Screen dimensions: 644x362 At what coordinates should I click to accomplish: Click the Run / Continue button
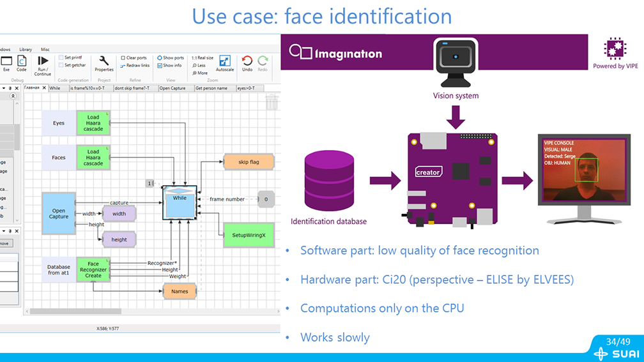click(x=43, y=64)
